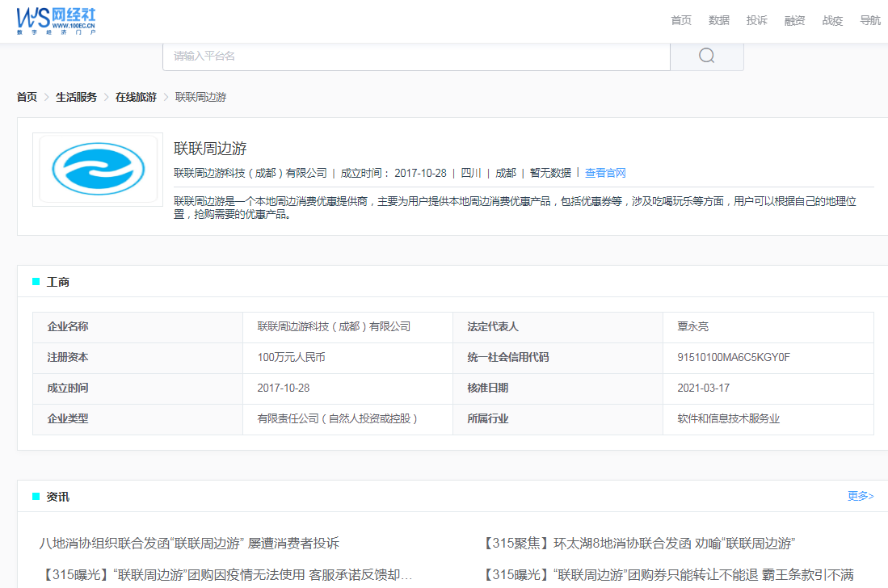Click the 法定代表人 table label
The image size is (888, 588).
point(493,326)
